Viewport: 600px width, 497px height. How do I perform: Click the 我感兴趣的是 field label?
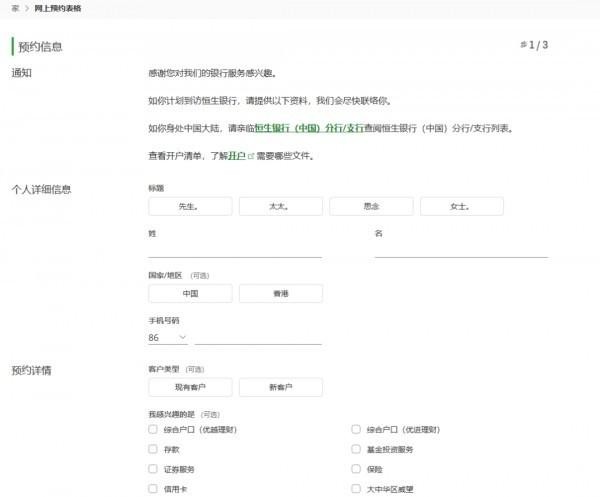pyautogui.click(x=171, y=414)
